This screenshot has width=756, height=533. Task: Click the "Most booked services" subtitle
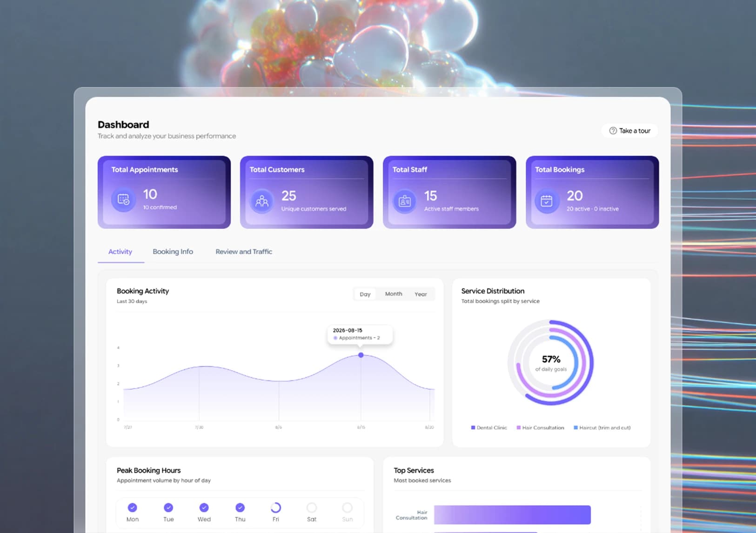(422, 480)
